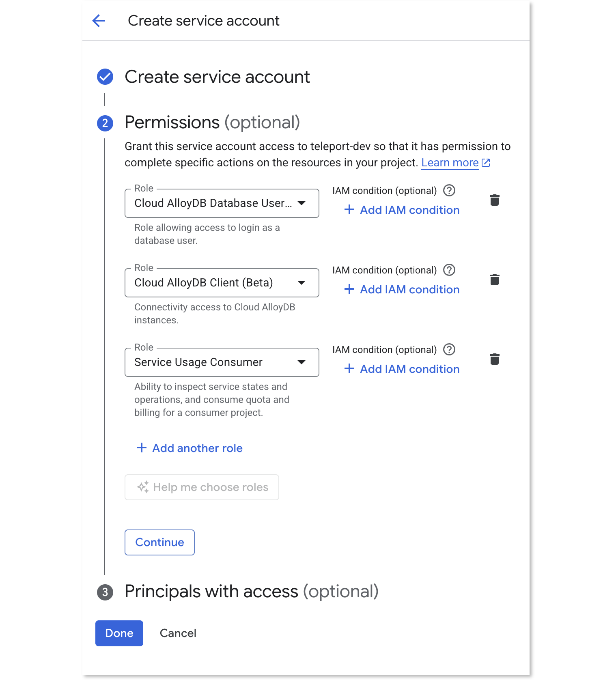Click the sparkle icon in Help me choose roles
This screenshot has height=680, width=616.
coord(142,487)
